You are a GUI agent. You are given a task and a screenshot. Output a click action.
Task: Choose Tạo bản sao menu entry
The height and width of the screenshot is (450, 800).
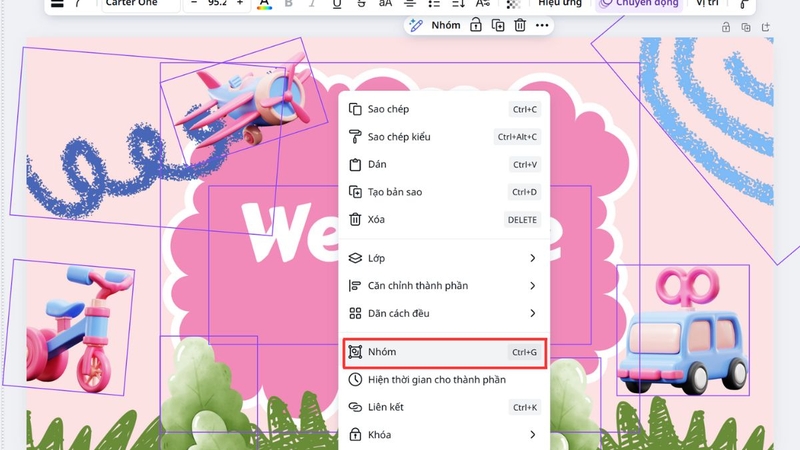tap(444, 192)
